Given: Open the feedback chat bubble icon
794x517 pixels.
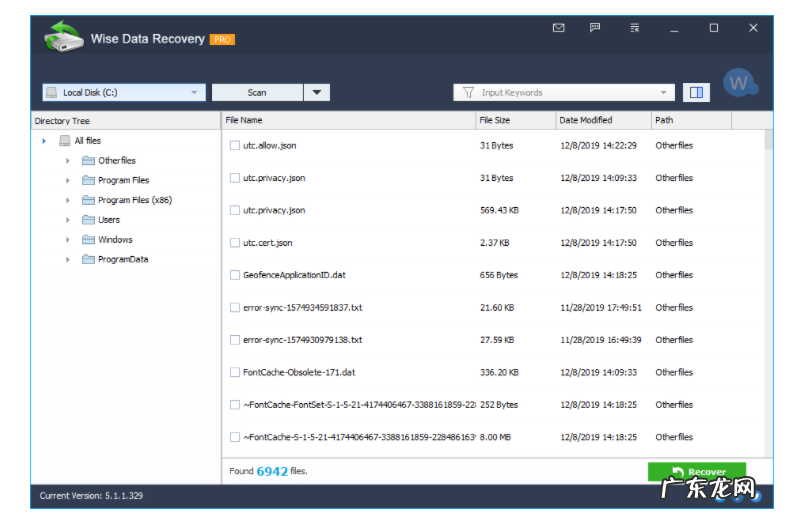Looking at the screenshot, I should pyautogui.click(x=595, y=28).
